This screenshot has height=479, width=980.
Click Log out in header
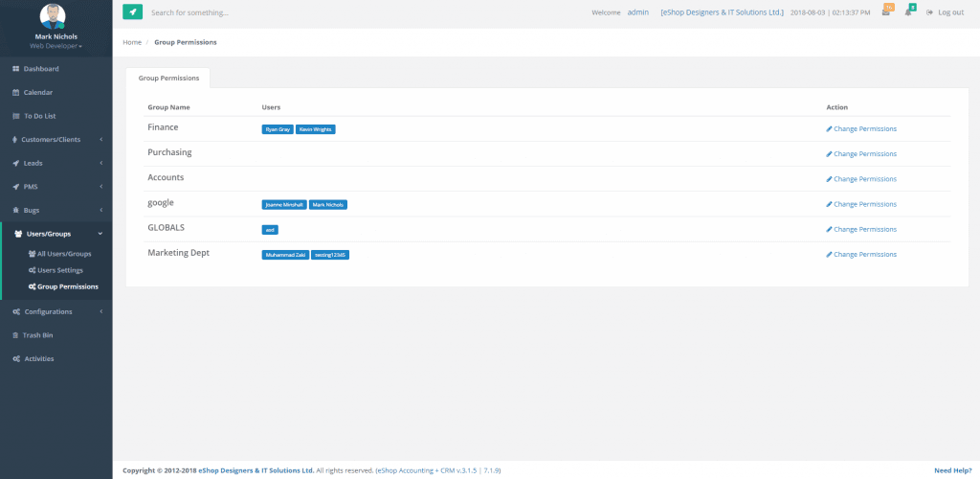coord(946,12)
